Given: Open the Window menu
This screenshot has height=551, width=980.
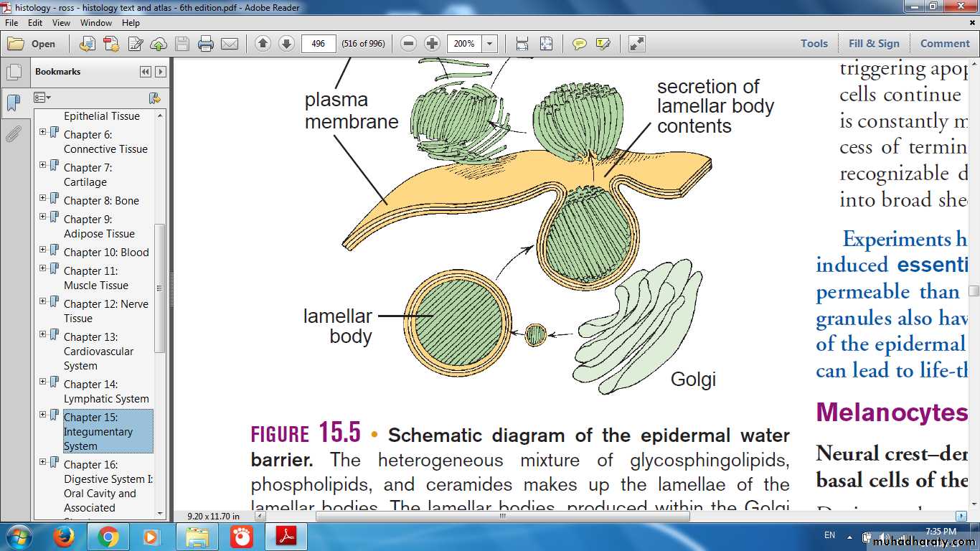Looking at the screenshot, I should click(95, 23).
